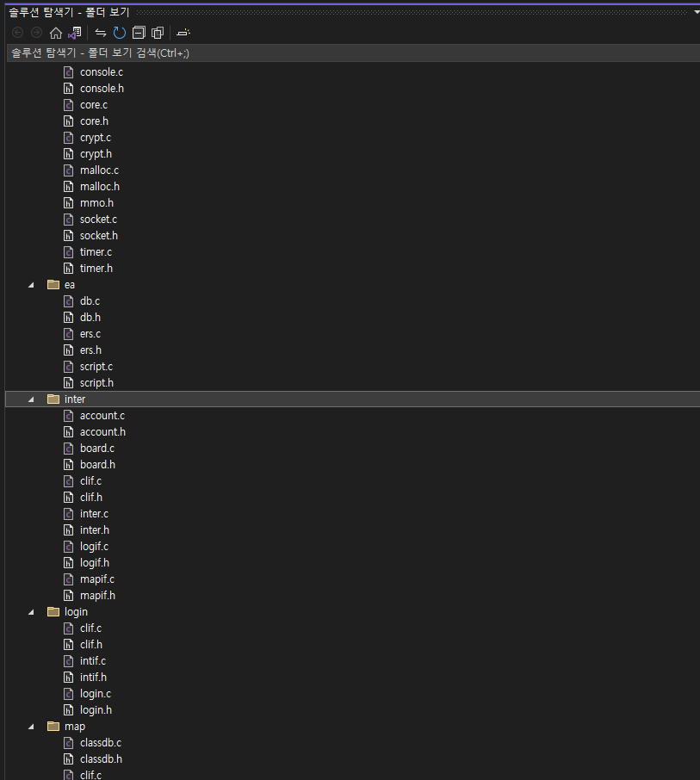Click the crypt.h header file icon

(69, 154)
